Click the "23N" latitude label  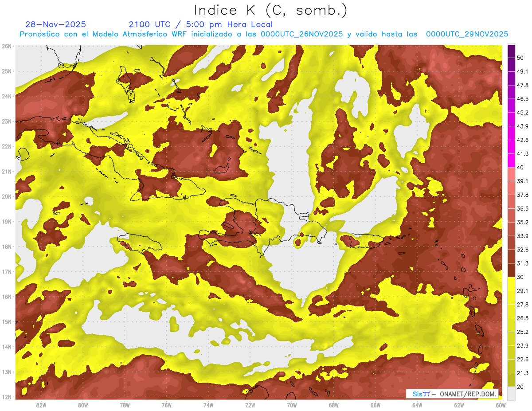point(7,121)
